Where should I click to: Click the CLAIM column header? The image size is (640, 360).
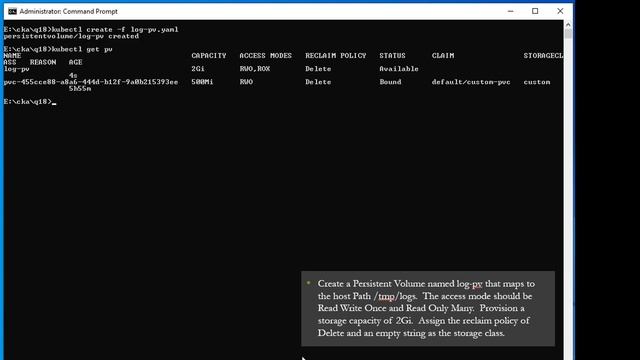click(443, 56)
